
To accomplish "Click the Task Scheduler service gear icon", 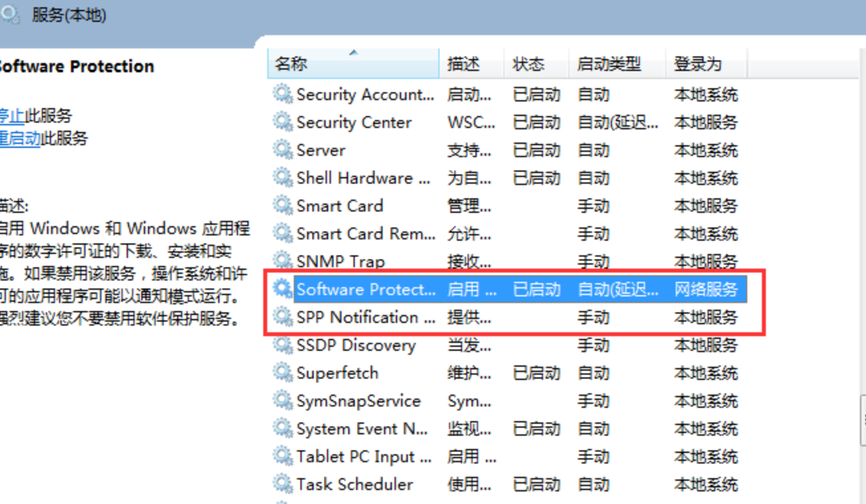I will point(283,484).
